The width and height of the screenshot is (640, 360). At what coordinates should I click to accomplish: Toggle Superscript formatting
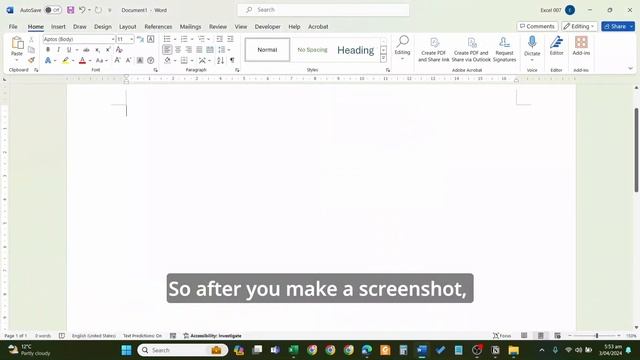click(x=108, y=50)
